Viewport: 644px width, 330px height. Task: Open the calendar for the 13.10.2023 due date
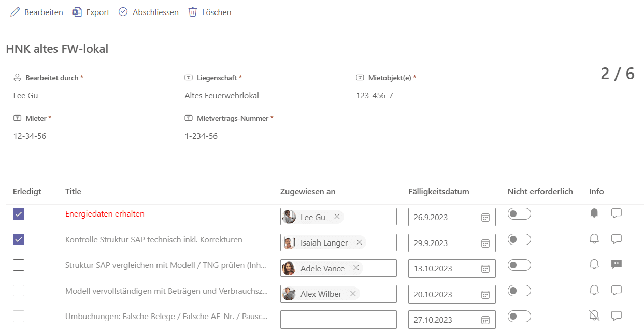pyautogui.click(x=486, y=268)
